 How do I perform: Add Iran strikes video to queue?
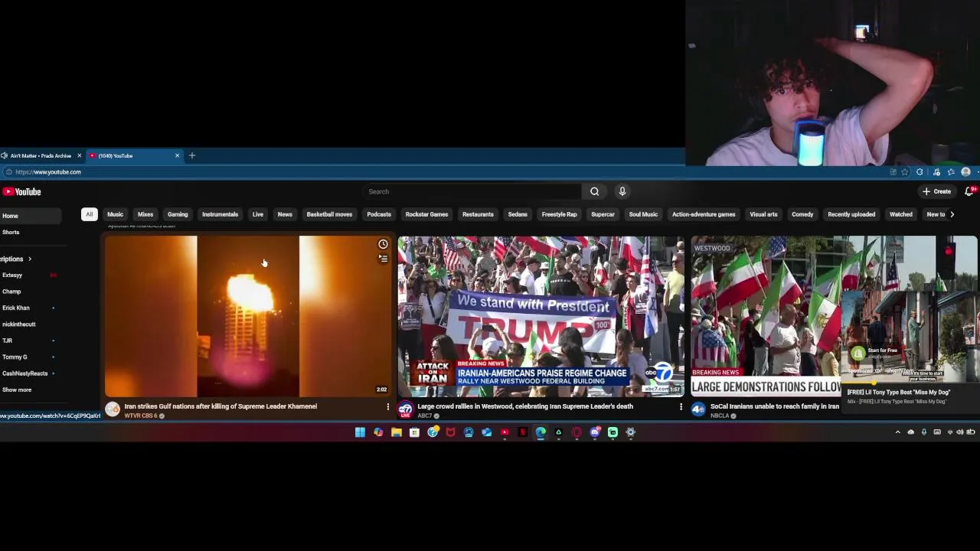click(383, 259)
